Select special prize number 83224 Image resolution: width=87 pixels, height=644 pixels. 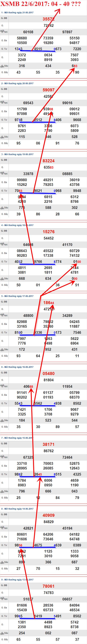coord(49,161)
